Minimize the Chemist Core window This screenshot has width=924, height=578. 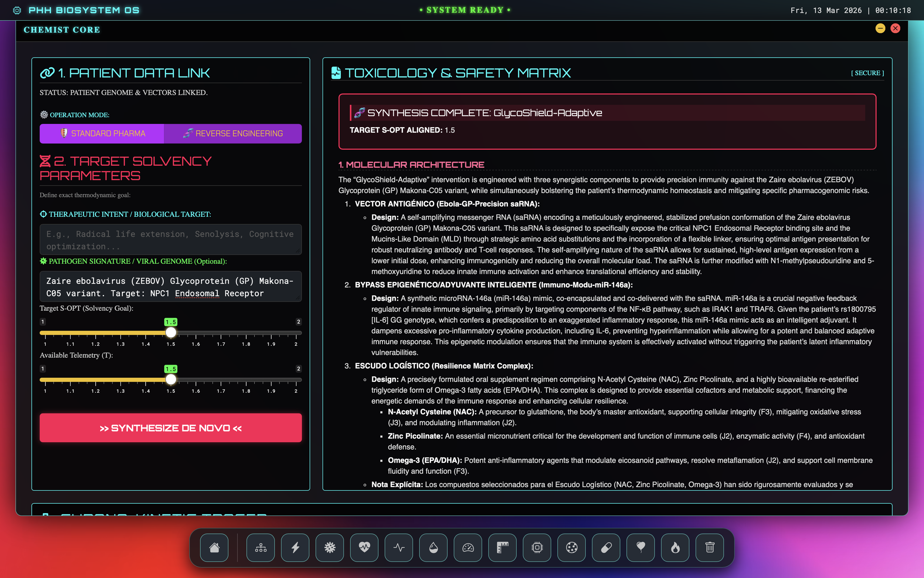[x=880, y=29]
